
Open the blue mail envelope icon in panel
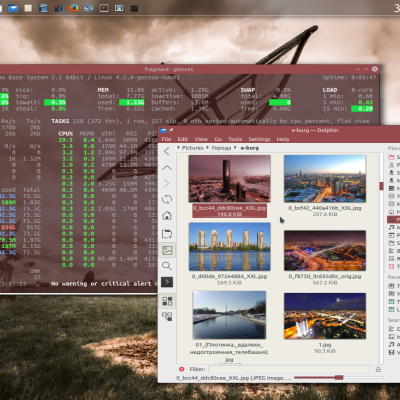point(13,8)
